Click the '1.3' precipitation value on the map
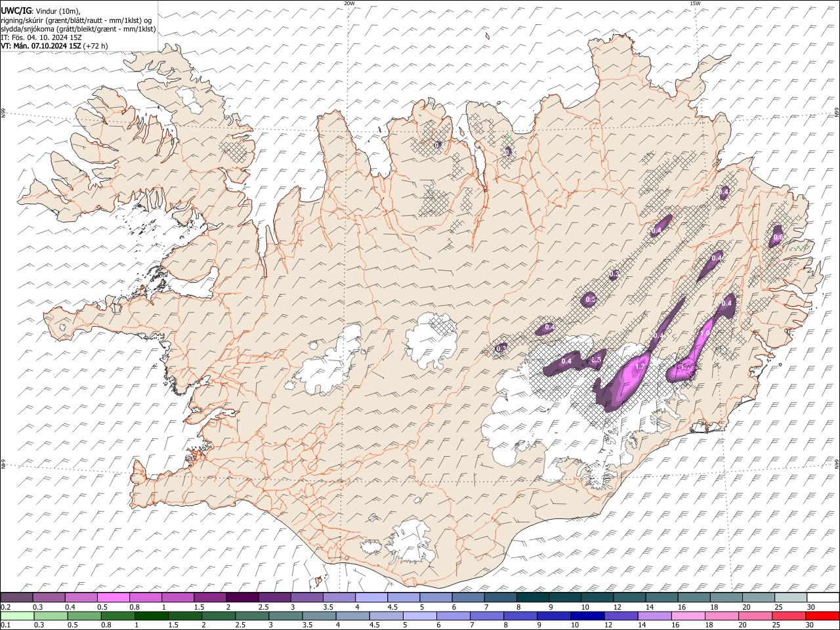Screen dimensions: 840x630 click(x=641, y=366)
